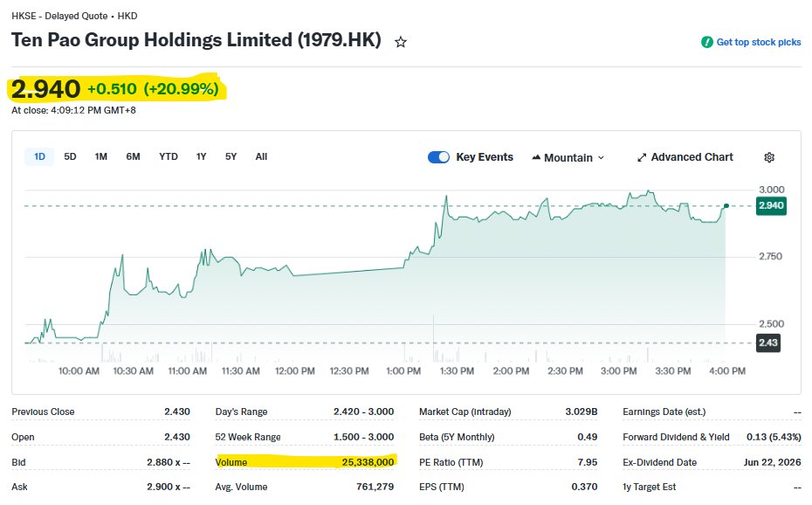Screen dimensions: 812x505
Task: Click the 10:00 AM time axis label
Action: coord(79,371)
